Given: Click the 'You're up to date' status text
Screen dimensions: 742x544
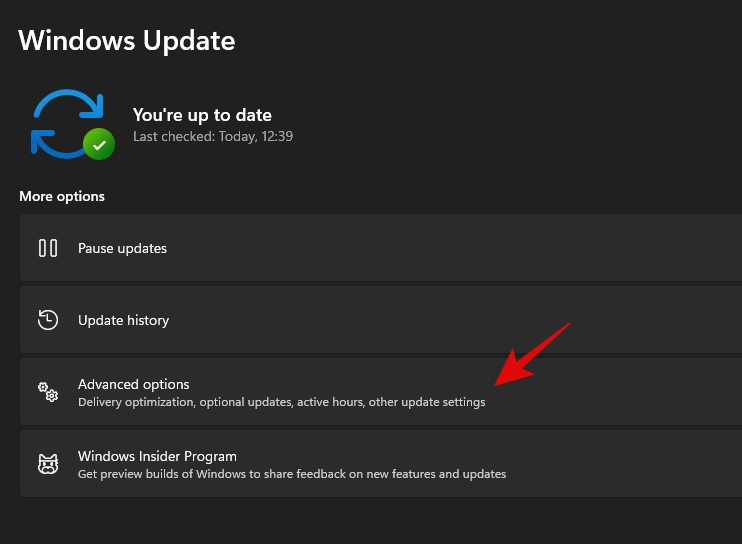Looking at the screenshot, I should 202,115.
